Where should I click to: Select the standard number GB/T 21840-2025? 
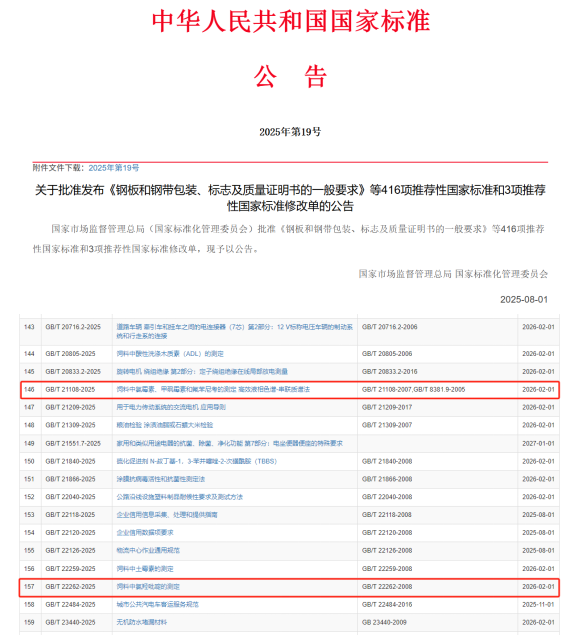pos(70,461)
